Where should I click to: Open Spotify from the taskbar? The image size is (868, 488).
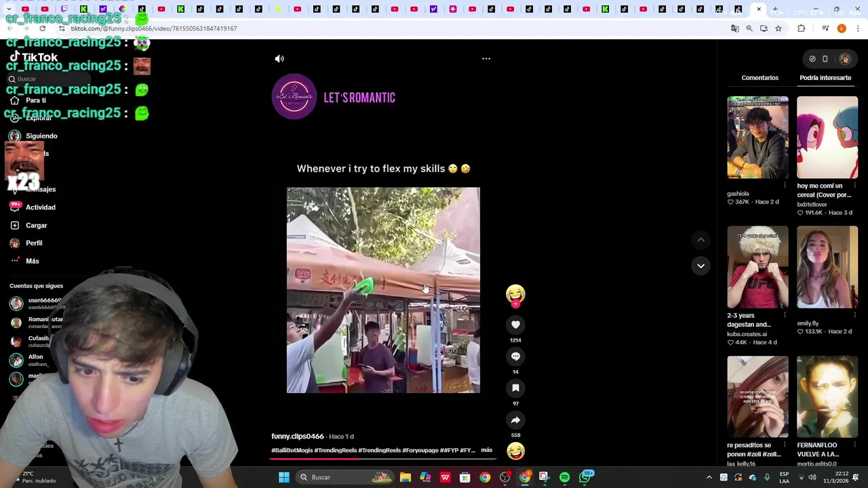click(x=564, y=477)
